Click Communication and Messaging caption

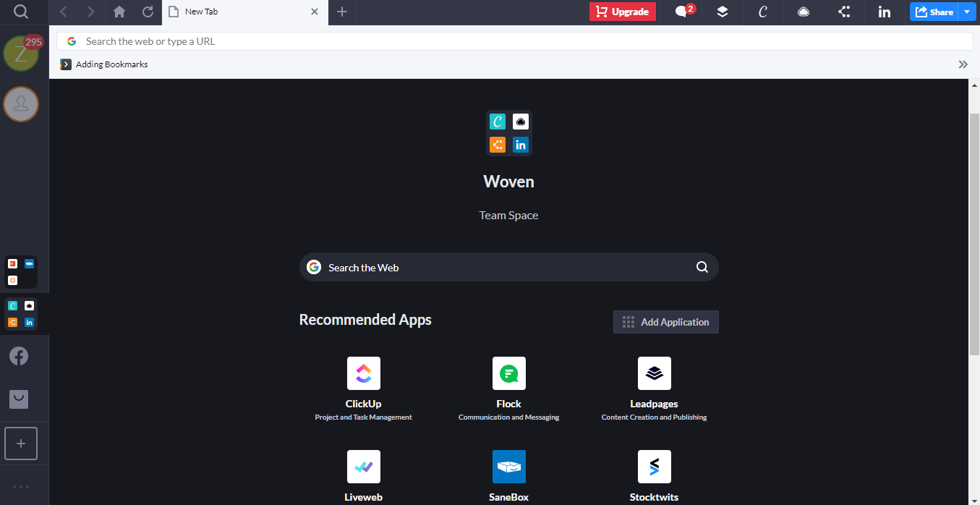tap(509, 417)
